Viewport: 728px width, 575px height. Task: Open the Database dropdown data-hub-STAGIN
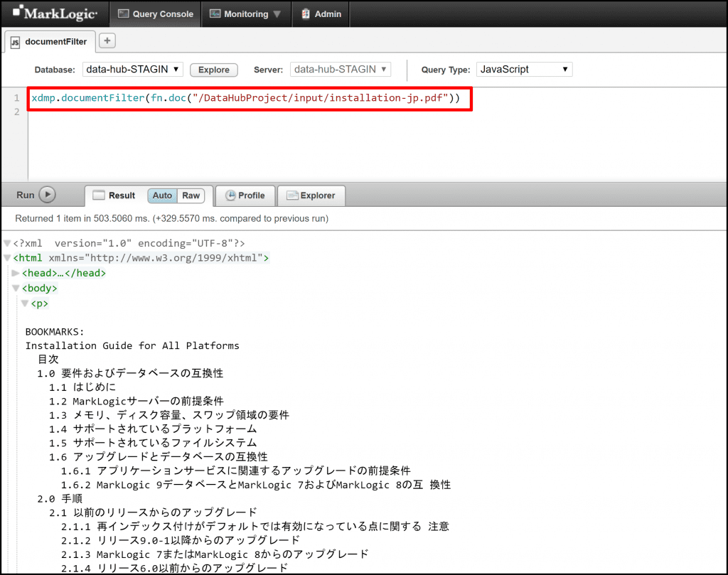(x=133, y=69)
